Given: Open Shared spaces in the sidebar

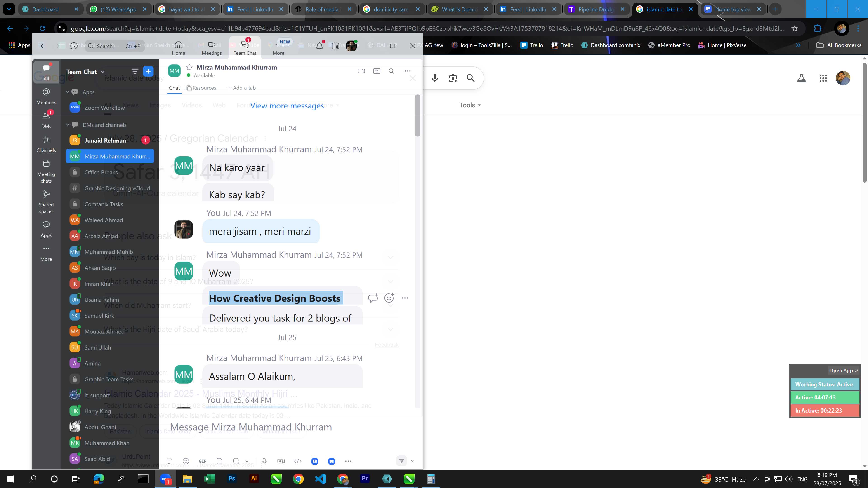Looking at the screenshot, I should click(x=46, y=202).
